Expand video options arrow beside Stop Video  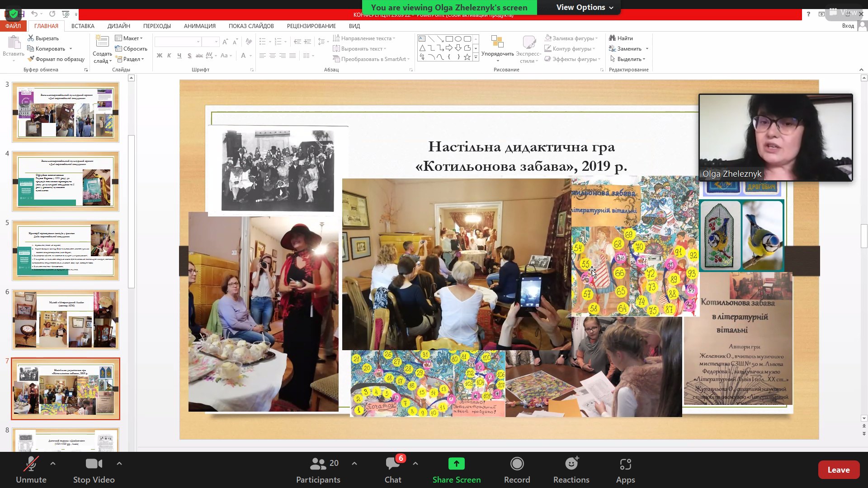[119, 463]
